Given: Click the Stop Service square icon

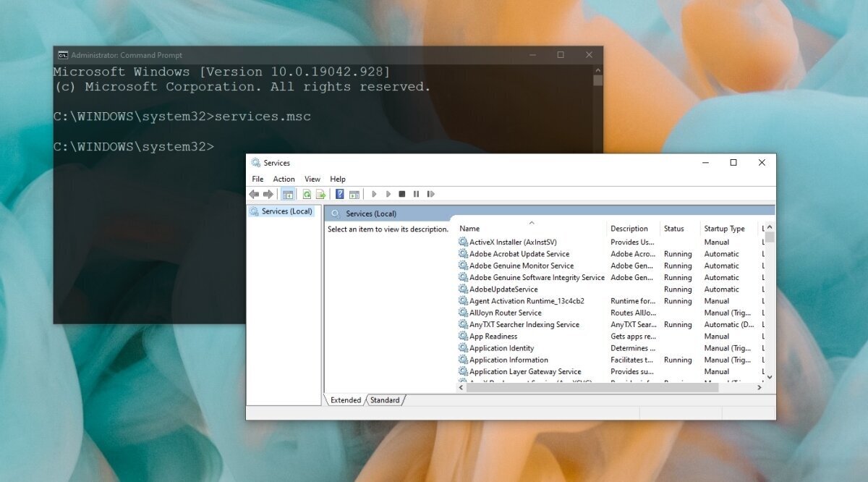Looking at the screenshot, I should (x=403, y=194).
